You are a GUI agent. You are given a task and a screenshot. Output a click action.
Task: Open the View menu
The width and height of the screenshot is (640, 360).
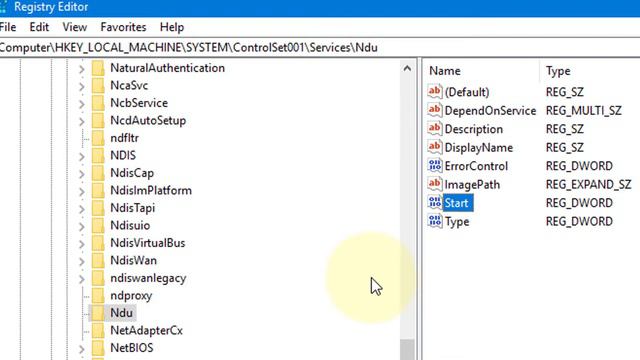coord(75,27)
